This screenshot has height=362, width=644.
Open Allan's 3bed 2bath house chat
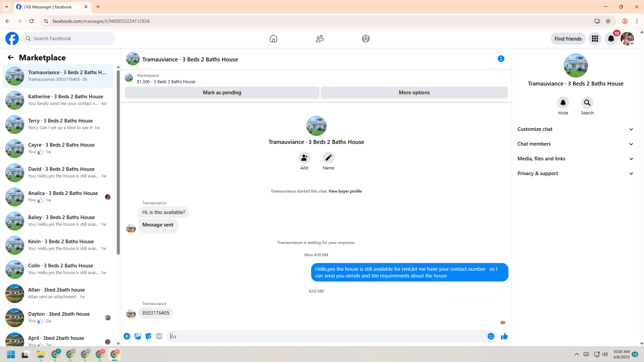point(58,293)
